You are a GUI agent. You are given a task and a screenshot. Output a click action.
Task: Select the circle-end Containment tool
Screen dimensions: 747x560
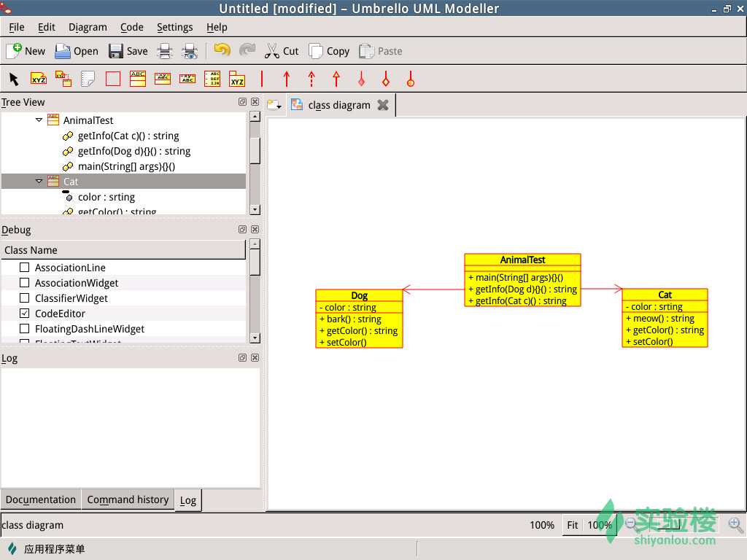[x=411, y=79]
